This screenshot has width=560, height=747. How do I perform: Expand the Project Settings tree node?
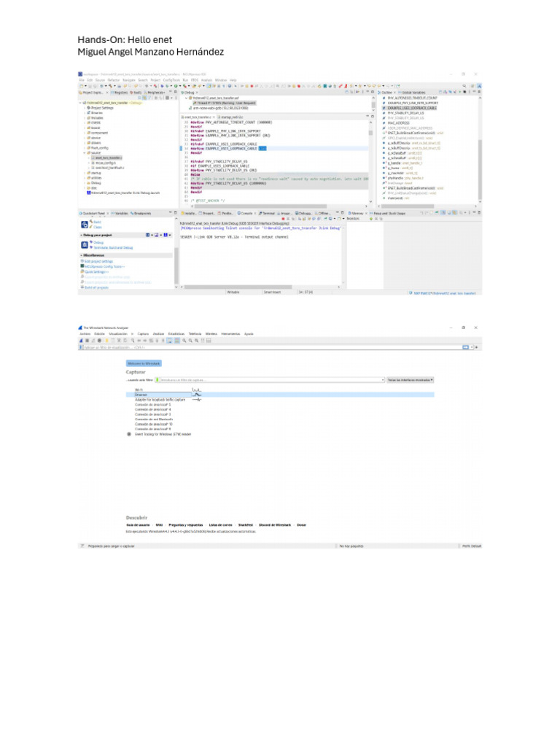click(x=85, y=108)
